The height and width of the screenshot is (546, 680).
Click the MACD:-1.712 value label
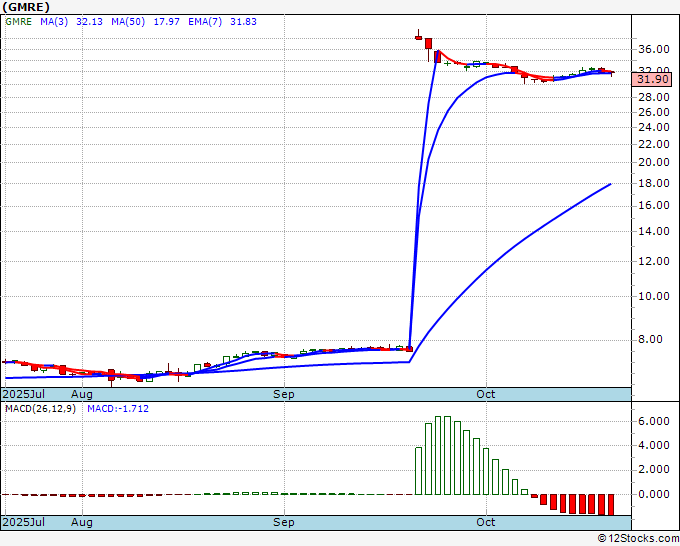coord(118,409)
